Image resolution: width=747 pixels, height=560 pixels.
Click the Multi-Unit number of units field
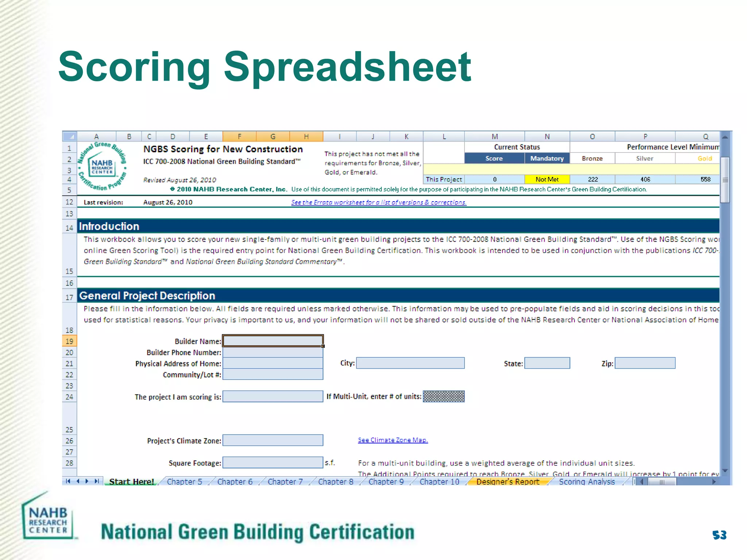[x=444, y=396]
